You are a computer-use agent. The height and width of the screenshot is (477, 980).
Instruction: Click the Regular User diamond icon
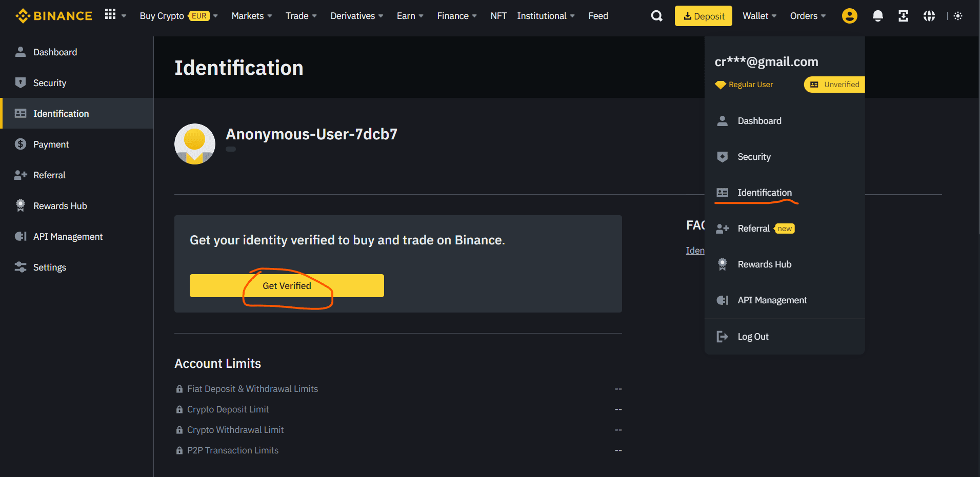click(721, 85)
